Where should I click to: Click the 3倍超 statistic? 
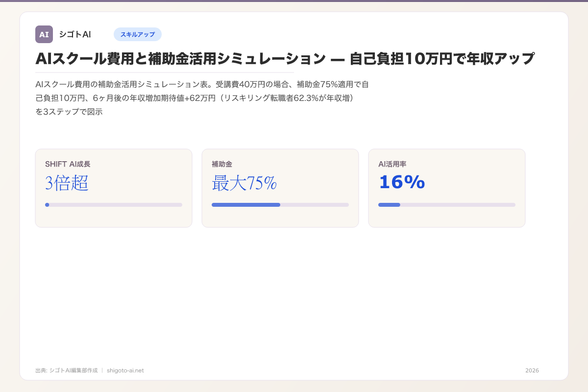67,184
